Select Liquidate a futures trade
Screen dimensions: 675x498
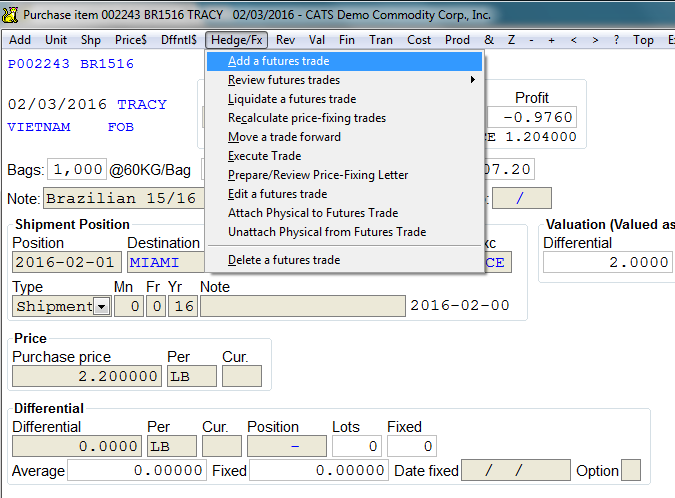(344, 99)
